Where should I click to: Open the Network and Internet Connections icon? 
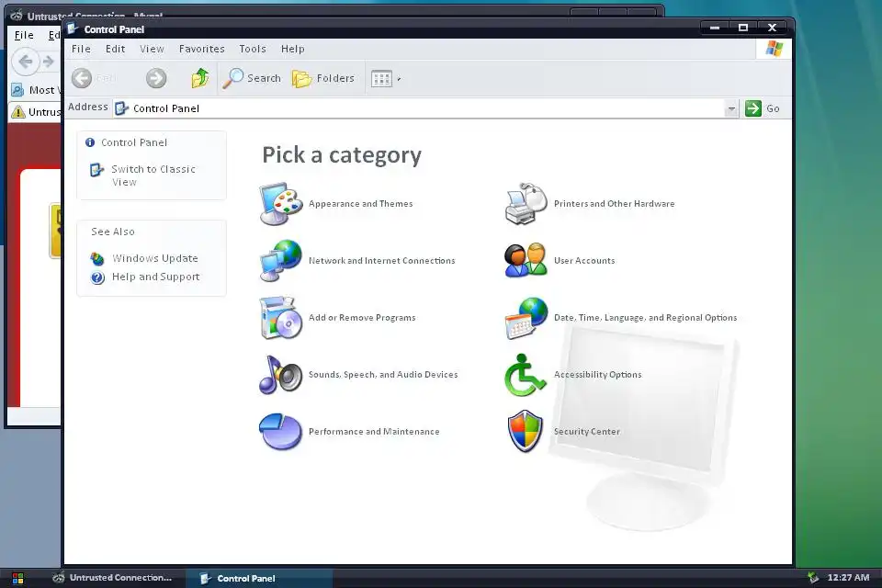[281, 261]
